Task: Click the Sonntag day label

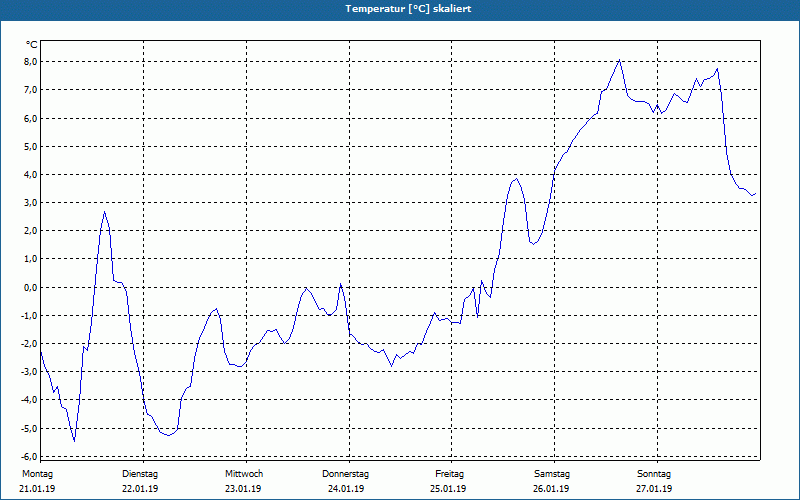Action: (654, 474)
